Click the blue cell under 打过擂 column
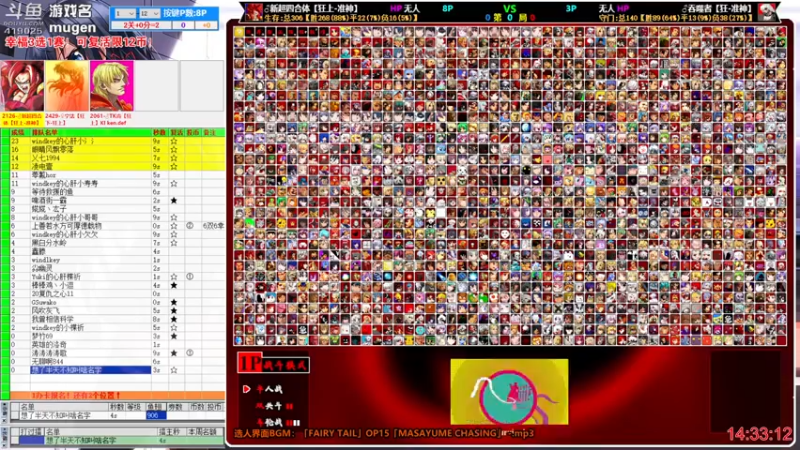The width and height of the screenshot is (800, 450). pos(32,440)
